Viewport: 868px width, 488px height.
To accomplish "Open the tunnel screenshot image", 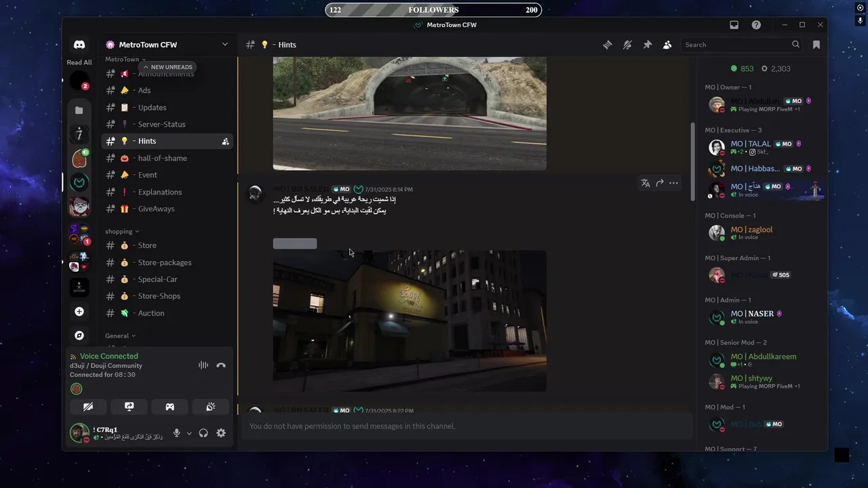I will 410,113.
